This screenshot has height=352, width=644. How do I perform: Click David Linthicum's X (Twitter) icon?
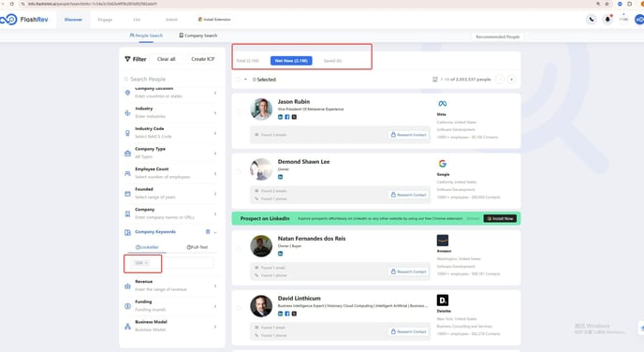(294, 314)
